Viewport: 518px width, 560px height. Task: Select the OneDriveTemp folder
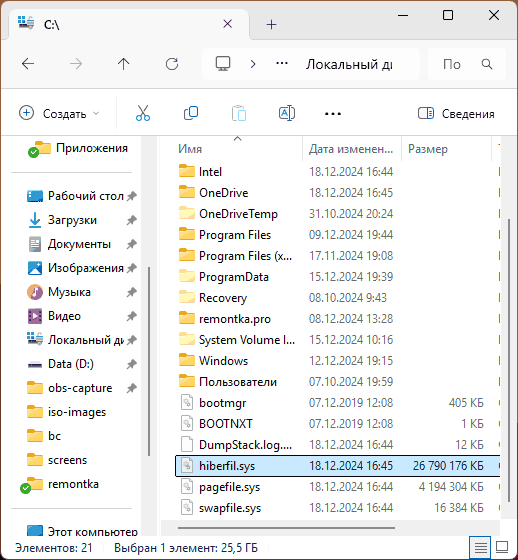click(228, 214)
